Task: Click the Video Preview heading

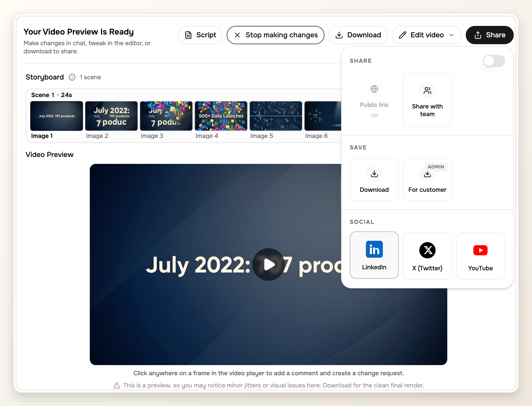Action: coord(49,154)
